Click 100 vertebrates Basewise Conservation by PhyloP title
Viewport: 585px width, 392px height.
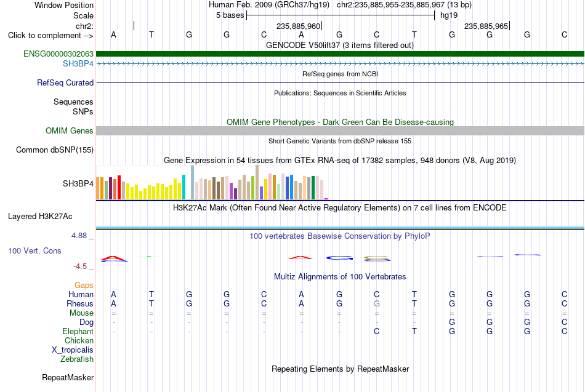[340, 236]
